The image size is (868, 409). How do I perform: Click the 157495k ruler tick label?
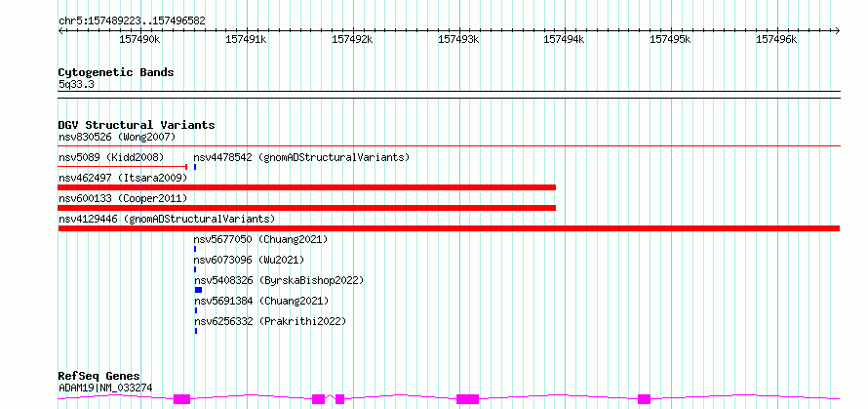670,39
